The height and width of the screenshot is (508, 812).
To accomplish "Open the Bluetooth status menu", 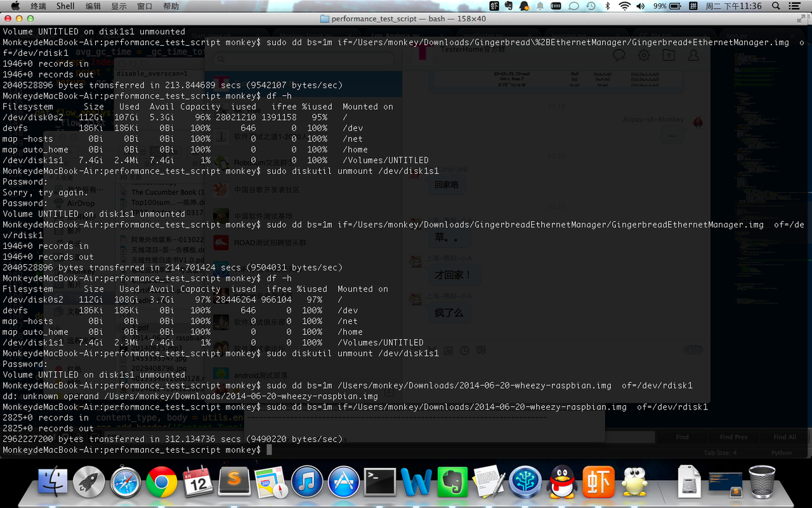I will click(x=607, y=6).
